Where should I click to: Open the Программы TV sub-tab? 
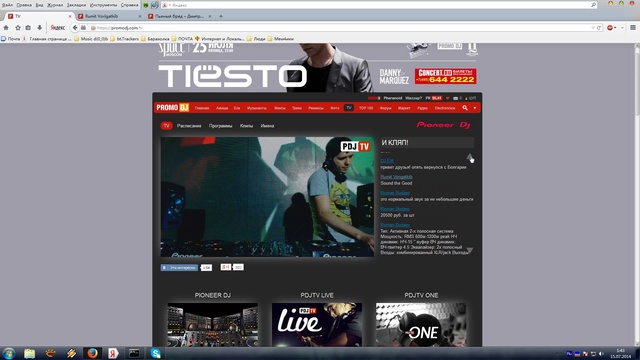click(220, 126)
